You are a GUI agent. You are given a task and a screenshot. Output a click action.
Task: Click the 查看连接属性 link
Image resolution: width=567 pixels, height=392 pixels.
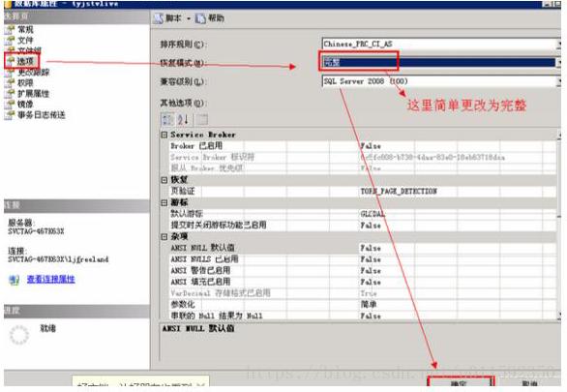click(x=51, y=279)
